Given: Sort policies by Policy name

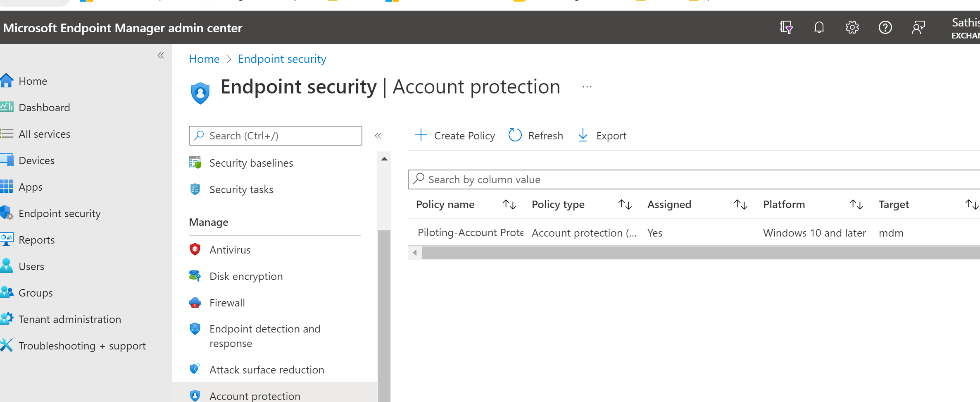Looking at the screenshot, I should [x=509, y=204].
